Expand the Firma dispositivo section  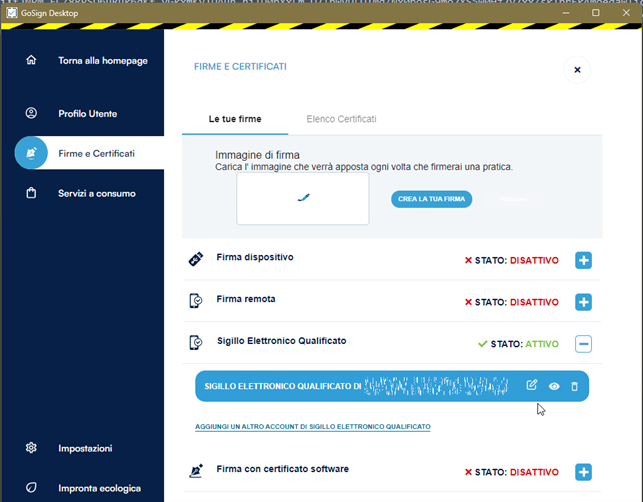pyautogui.click(x=584, y=261)
